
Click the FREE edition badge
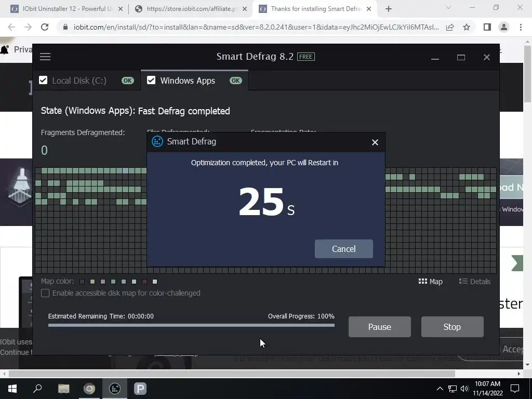coord(305,57)
